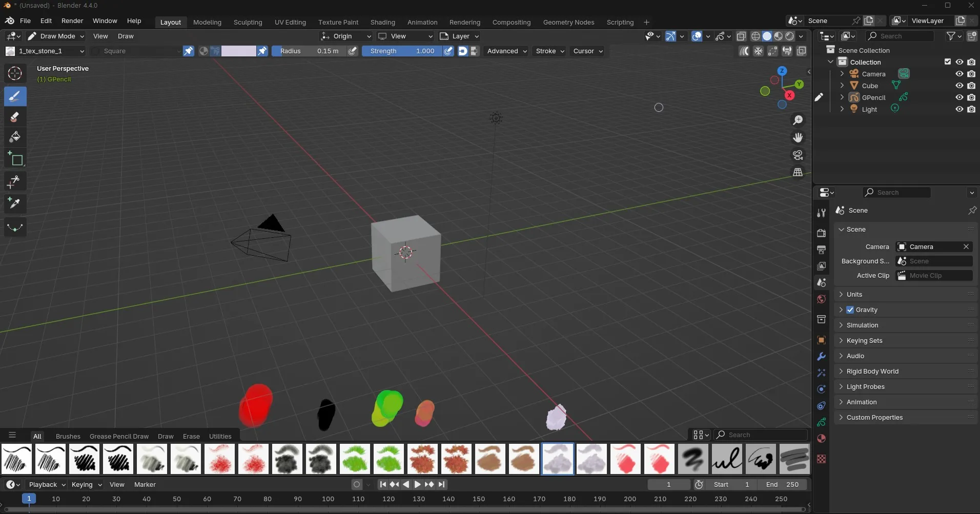Select the Draw tool in the toolbar
Viewport: 980px width, 514px height.
click(15, 96)
